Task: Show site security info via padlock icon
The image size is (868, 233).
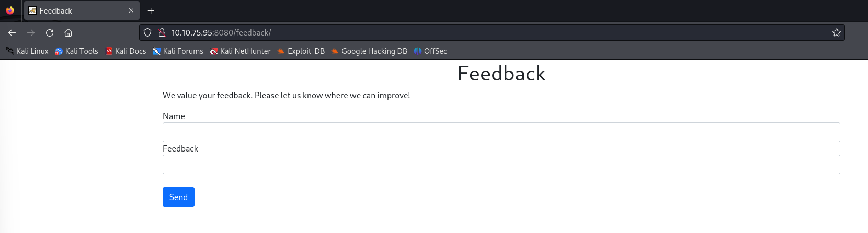Action: [162, 32]
